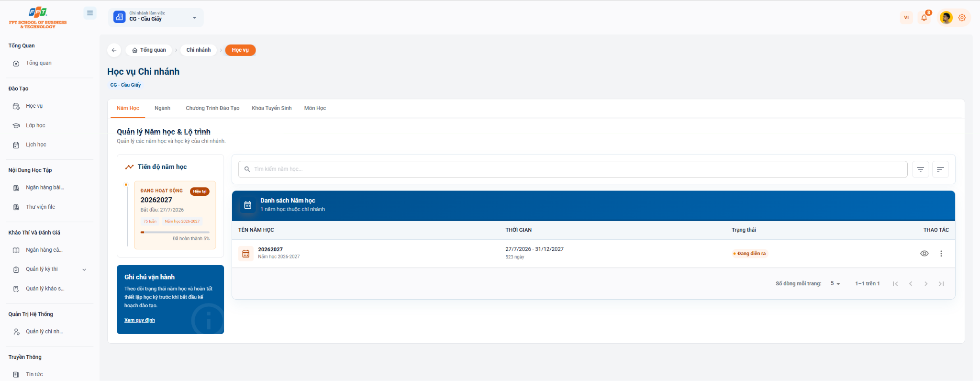Click the Quản lý kỳ thi clipboard icon
This screenshot has height=381, width=980.
point(16,269)
